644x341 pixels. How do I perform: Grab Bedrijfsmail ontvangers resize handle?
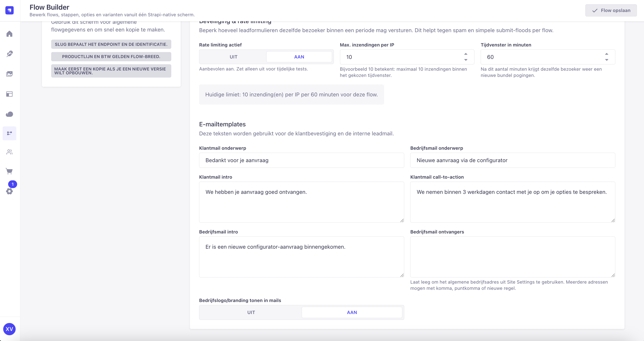613,275
